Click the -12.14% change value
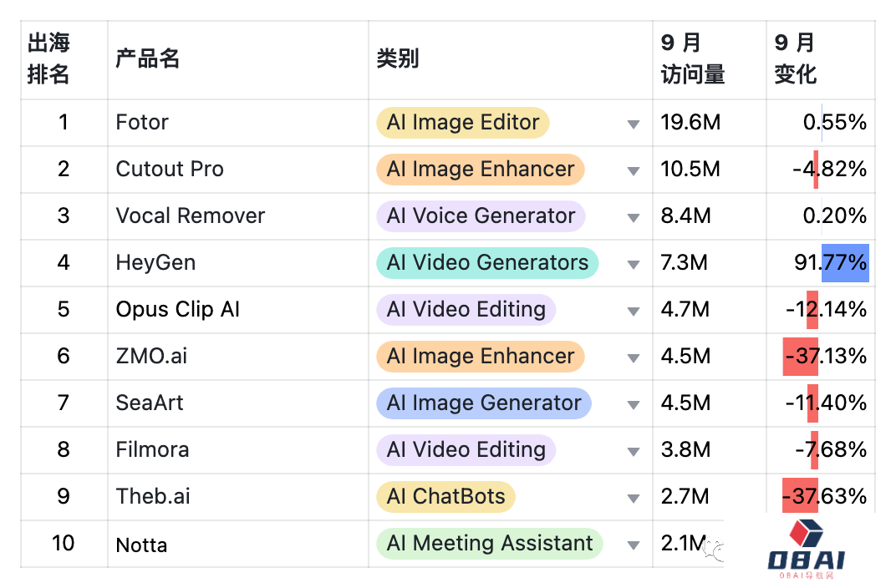896x588 pixels. point(827,309)
